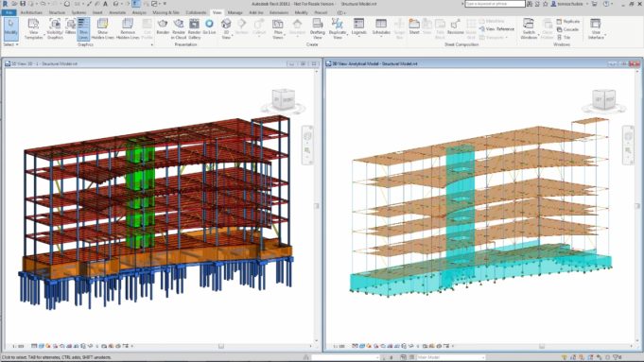Open Plan Views tool
644x362 pixels.
point(278,28)
